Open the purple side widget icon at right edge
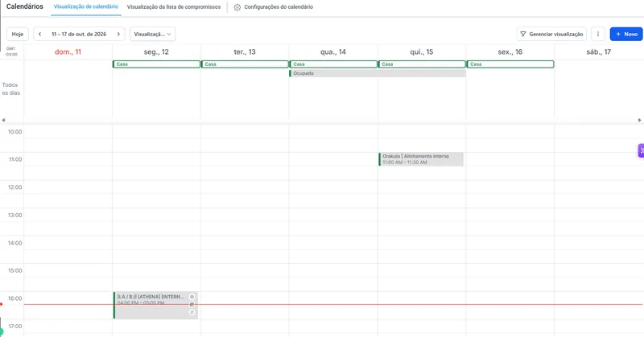Image resolution: width=644 pixels, height=337 pixels. (x=641, y=150)
